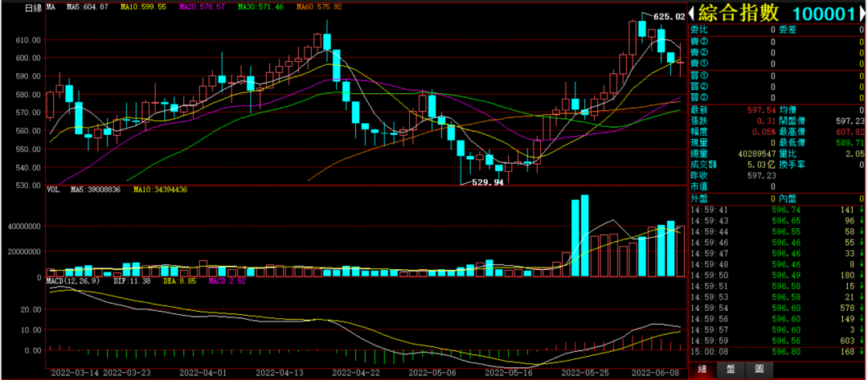This screenshot has width=868, height=380.
Task: Click the 610.00 price axis label
Action: (30, 40)
